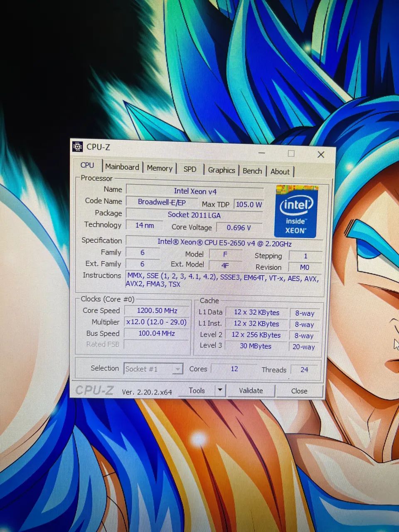The image size is (399, 532).
Task: Click Level 2 value 12 x 256 KBytes
Action: pos(256,335)
